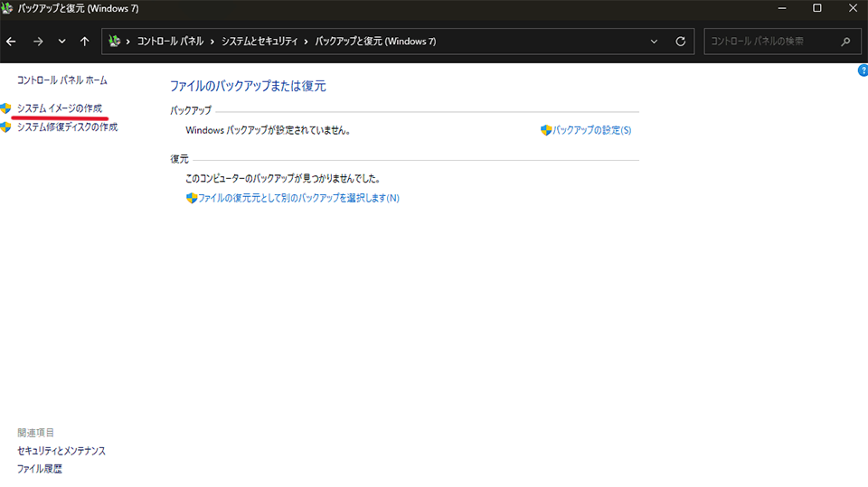The width and height of the screenshot is (868, 487).
Task: Go back using the back arrow
Action: click(x=11, y=42)
